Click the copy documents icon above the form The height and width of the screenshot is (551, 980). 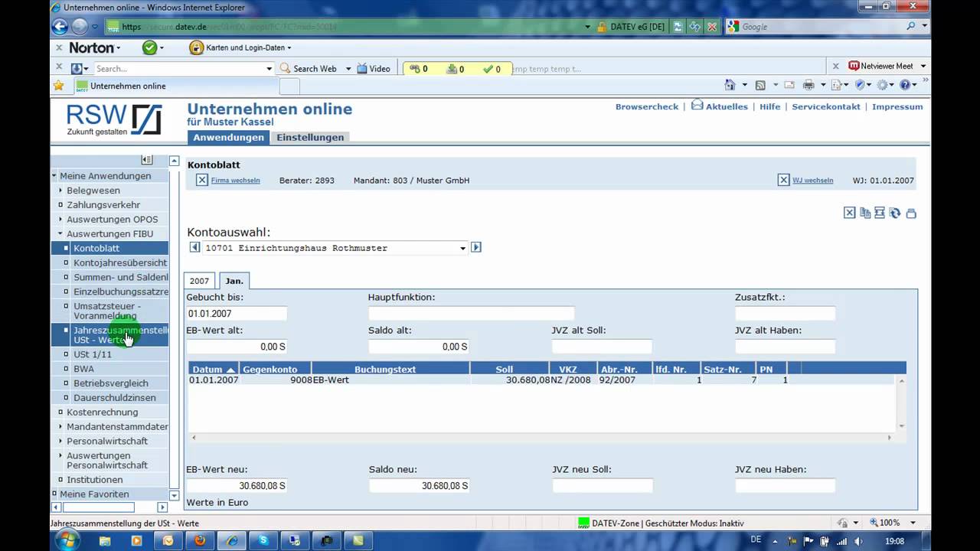(x=865, y=213)
